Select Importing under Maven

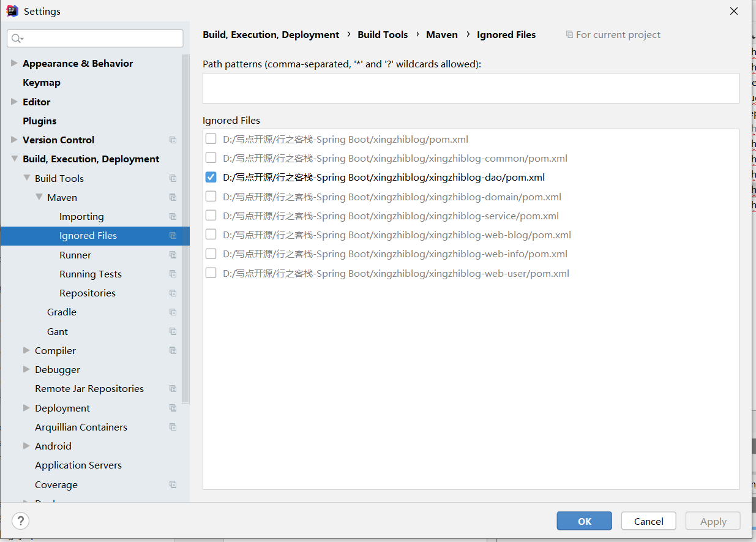(x=81, y=217)
